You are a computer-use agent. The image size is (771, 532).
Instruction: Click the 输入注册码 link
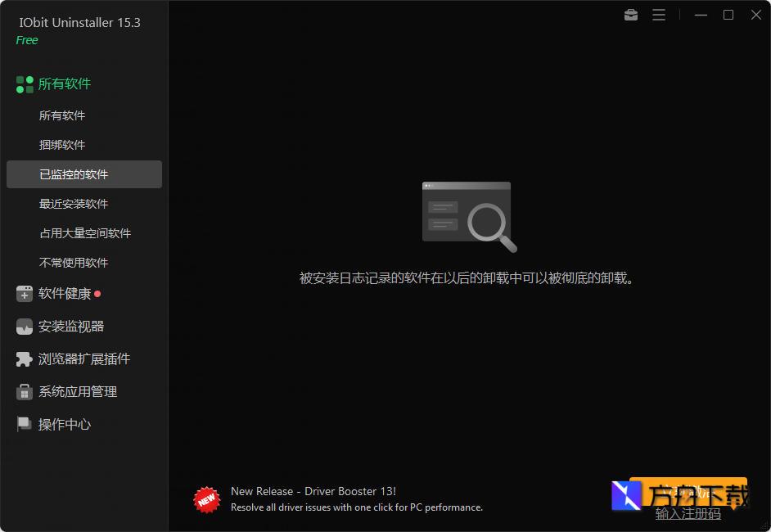click(x=688, y=514)
